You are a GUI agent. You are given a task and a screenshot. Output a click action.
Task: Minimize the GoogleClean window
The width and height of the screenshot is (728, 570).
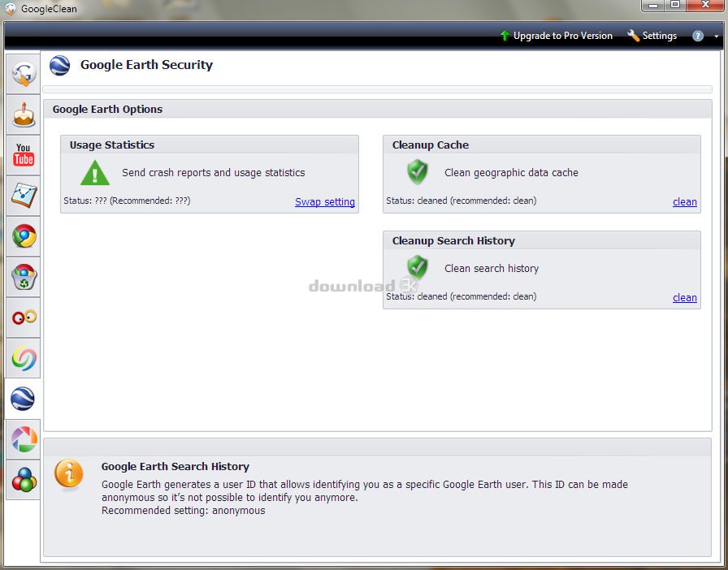pos(653,5)
